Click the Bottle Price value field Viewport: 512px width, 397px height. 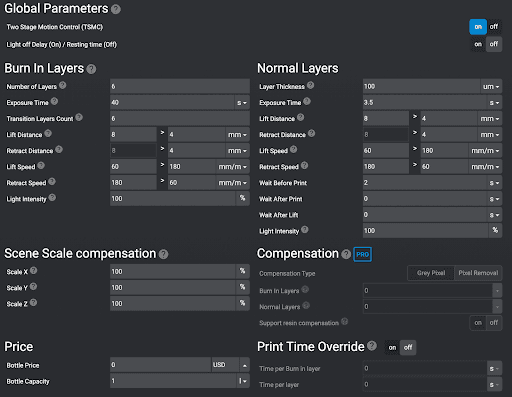(161, 365)
